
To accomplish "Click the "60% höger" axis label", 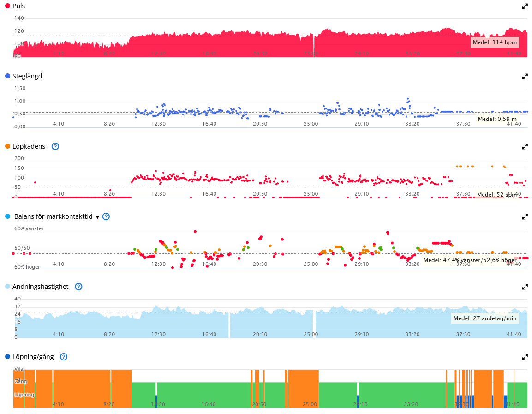I will coord(27,267).
